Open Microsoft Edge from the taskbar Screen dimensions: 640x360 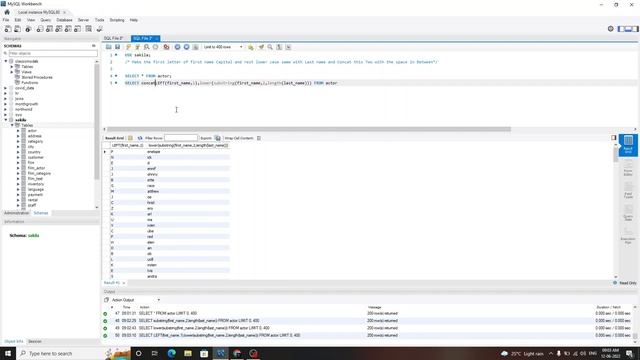[x=171, y=353]
